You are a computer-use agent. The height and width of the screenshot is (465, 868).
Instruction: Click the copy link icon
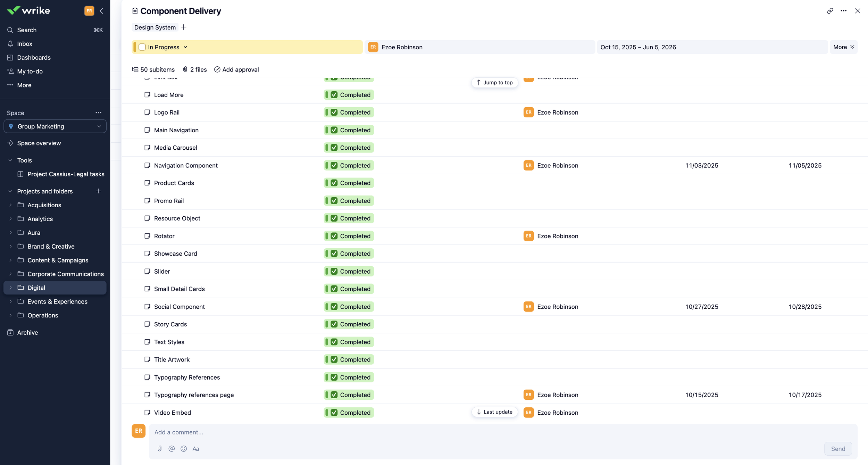point(830,11)
